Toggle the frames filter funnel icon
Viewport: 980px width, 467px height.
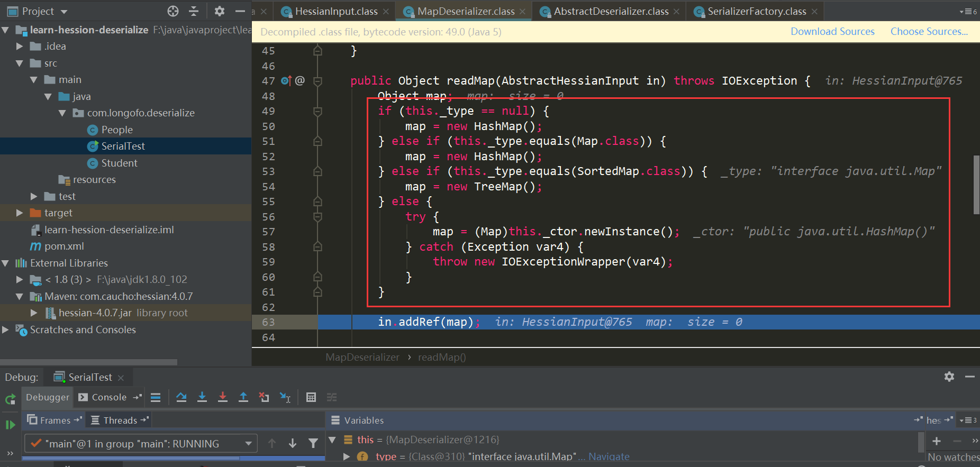[313, 444]
